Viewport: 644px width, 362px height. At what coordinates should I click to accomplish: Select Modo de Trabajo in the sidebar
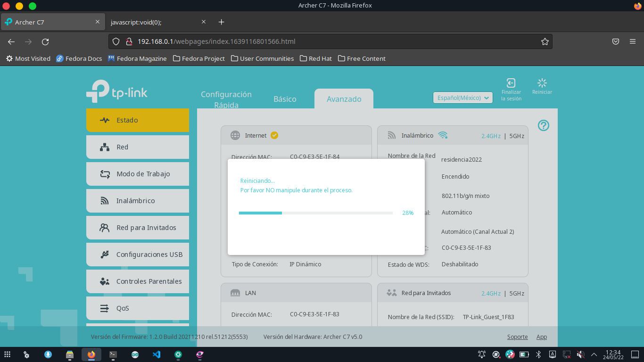point(138,174)
